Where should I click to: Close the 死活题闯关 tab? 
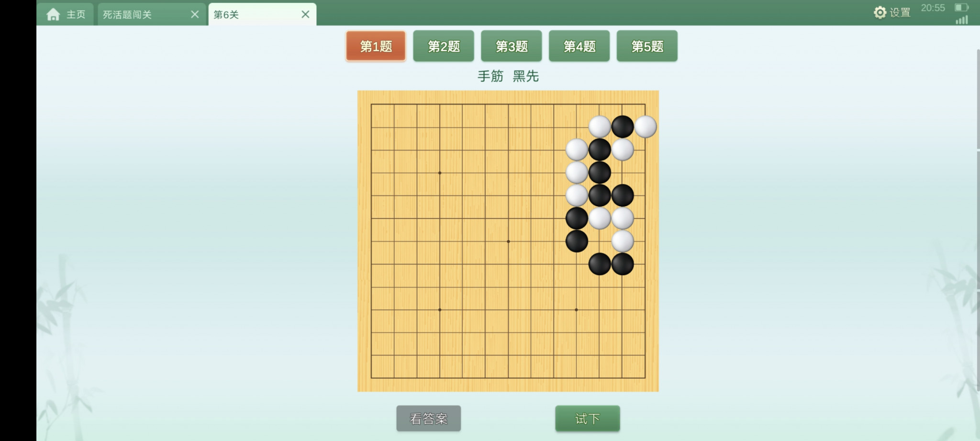[195, 14]
